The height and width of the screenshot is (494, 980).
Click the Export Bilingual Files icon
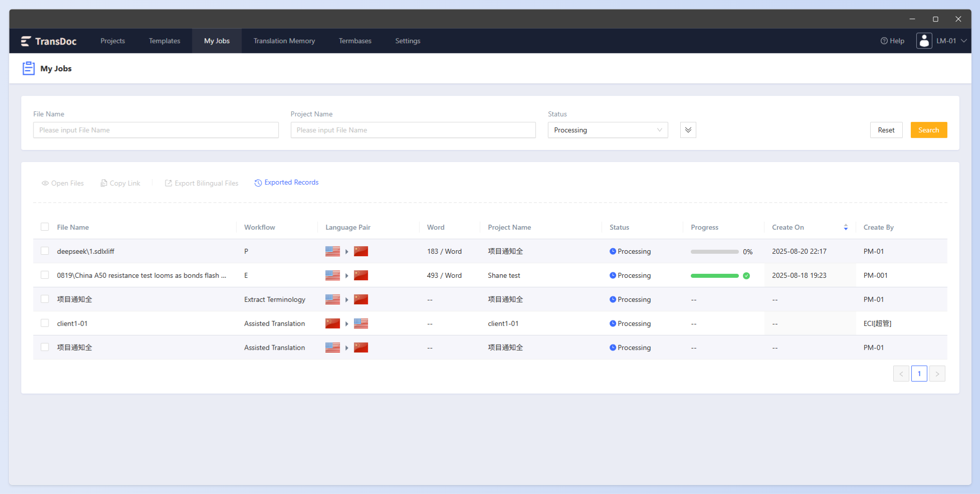pos(168,183)
